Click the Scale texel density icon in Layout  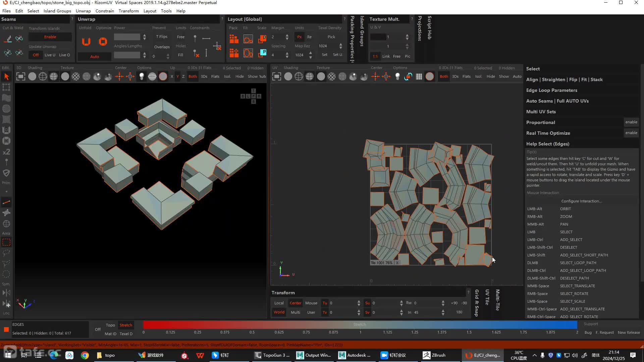(x=262, y=39)
